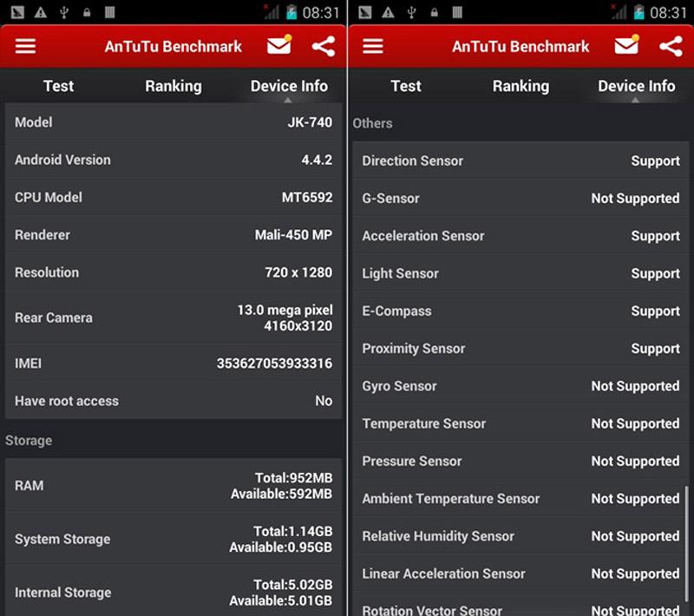Tap the share icon on the right screen
694x616 pixels.
(671, 46)
